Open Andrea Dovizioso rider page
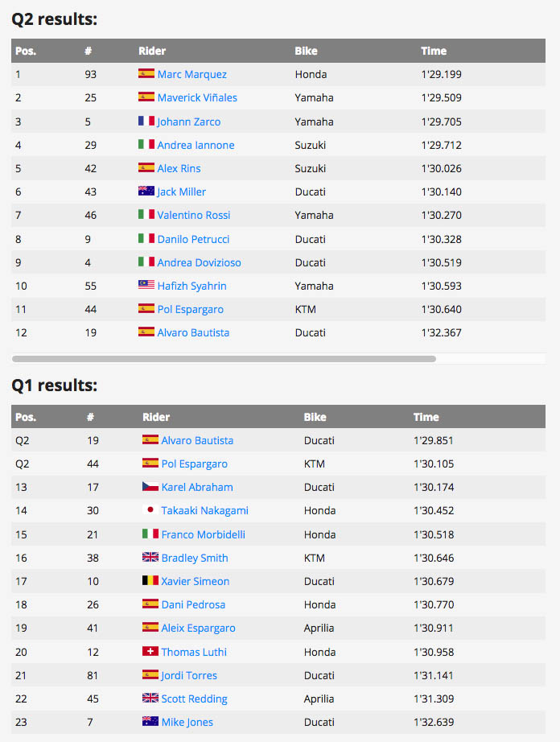This screenshot has height=742, width=560. 199,262
